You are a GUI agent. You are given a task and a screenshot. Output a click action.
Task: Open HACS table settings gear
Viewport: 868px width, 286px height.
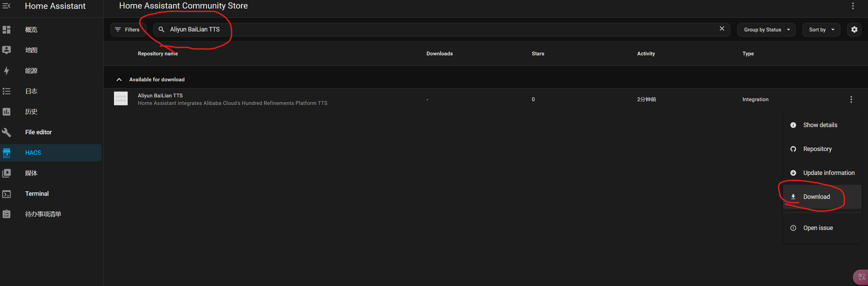click(854, 30)
